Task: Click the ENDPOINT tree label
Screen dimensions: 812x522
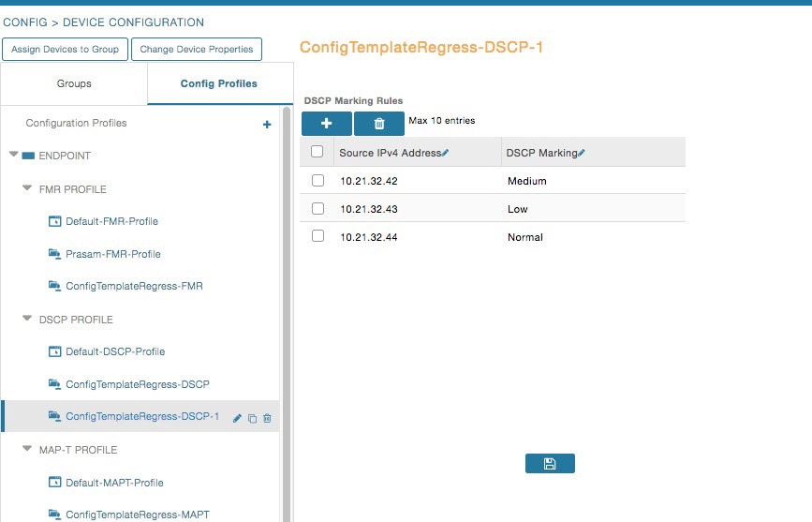Action: (x=65, y=156)
